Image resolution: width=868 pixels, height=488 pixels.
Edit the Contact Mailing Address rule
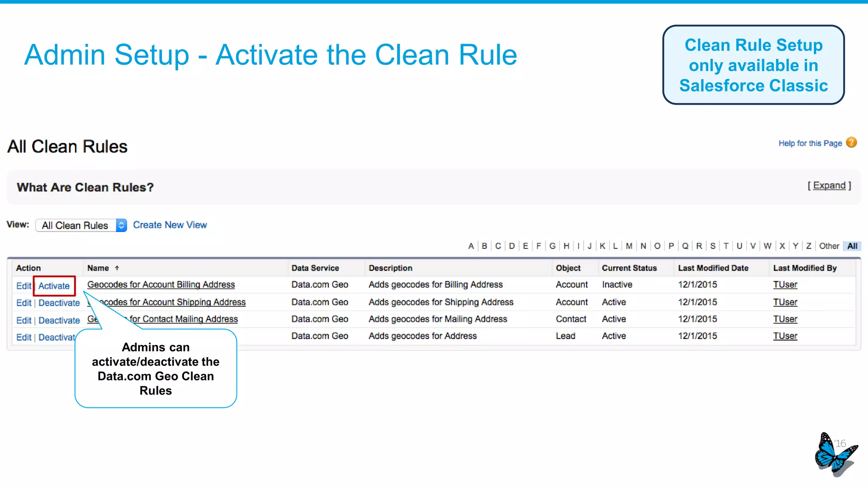[24, 320]
